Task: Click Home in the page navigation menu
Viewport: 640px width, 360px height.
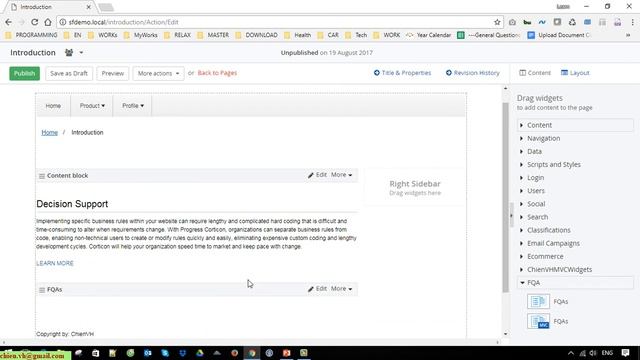Action: pos(53,106)
